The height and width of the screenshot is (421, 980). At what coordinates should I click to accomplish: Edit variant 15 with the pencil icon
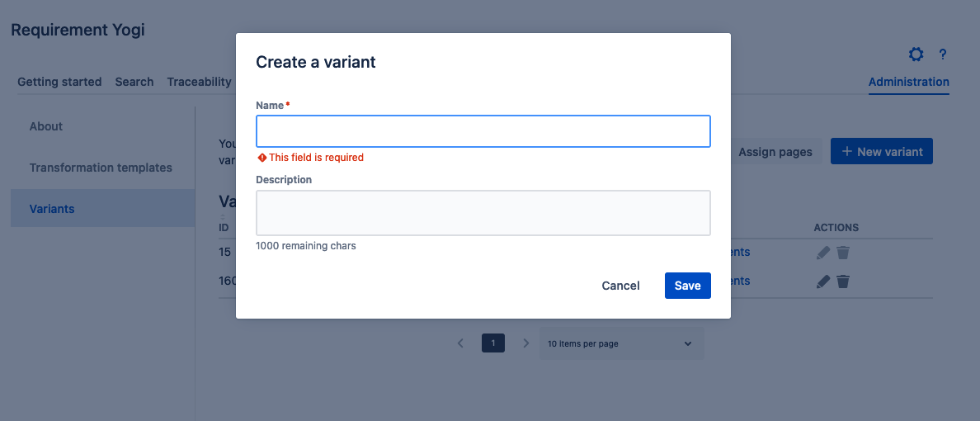pyautogui.click(x=822, y=253)
